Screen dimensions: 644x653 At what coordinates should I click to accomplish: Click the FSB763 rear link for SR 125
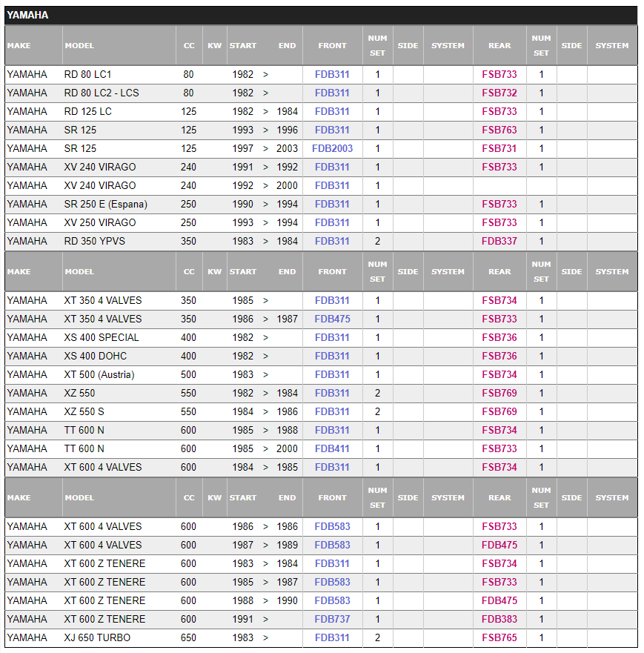pos(499,130)
